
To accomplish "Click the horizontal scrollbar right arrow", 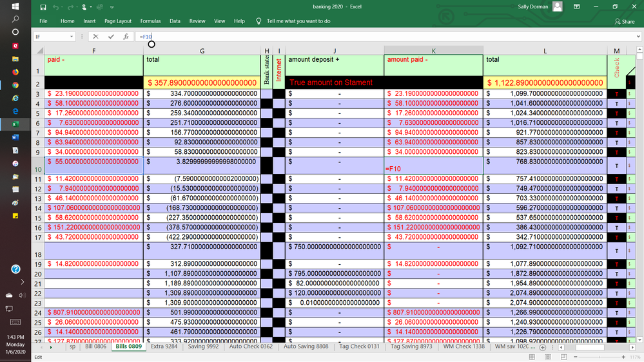I will (632, 347).
